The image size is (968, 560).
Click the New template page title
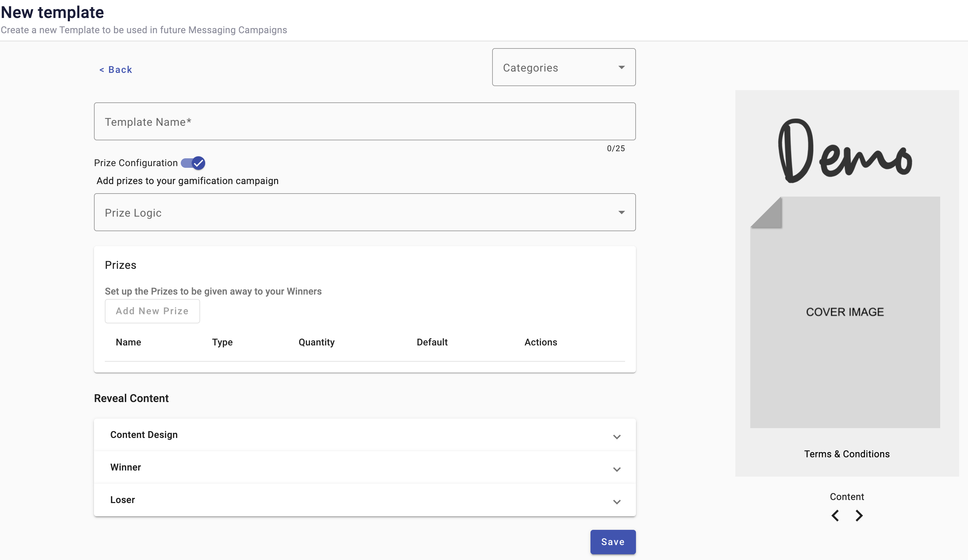click(x=52, y=12)
